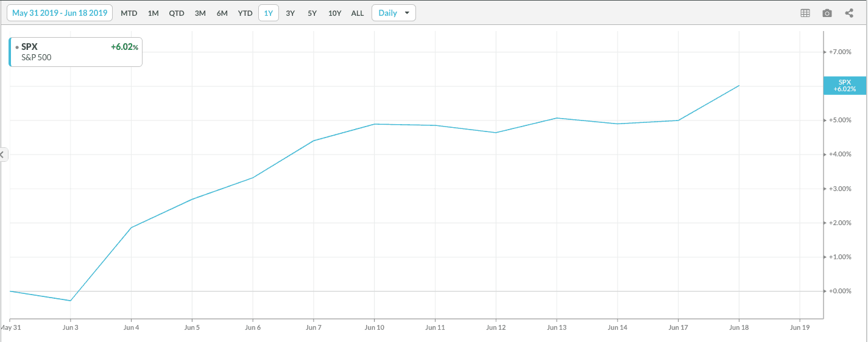
Task: Select the 3M time range
Action: pyautogui.click(x=200, y=13)
